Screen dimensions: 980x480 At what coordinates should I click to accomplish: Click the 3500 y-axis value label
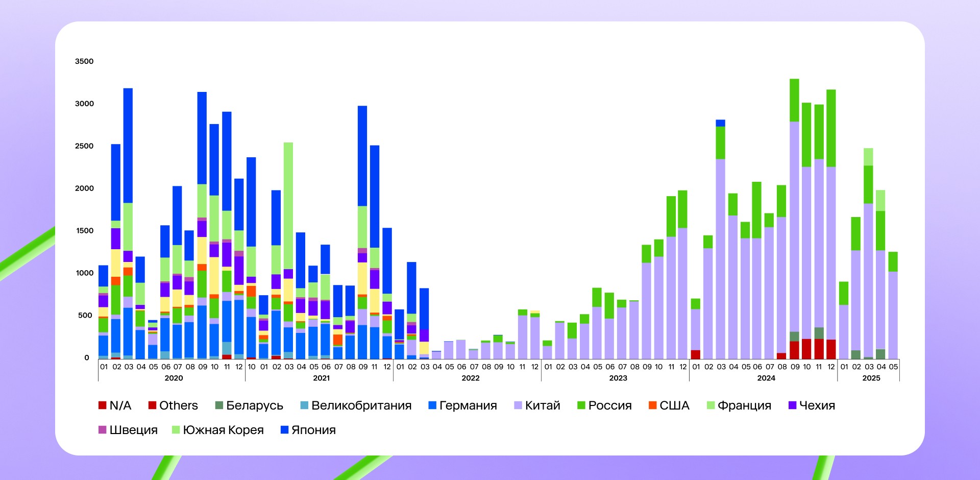coord(84,61)
